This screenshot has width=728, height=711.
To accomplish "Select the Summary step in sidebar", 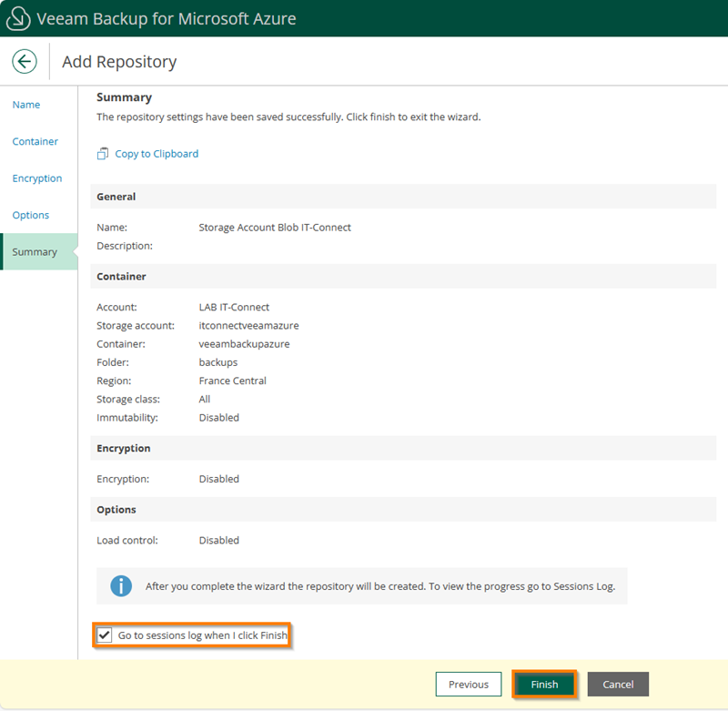I will 35,252.
